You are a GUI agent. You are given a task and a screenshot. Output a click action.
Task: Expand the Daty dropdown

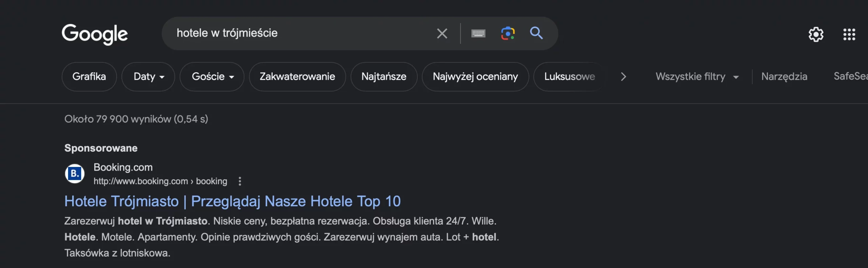[148, 76]
